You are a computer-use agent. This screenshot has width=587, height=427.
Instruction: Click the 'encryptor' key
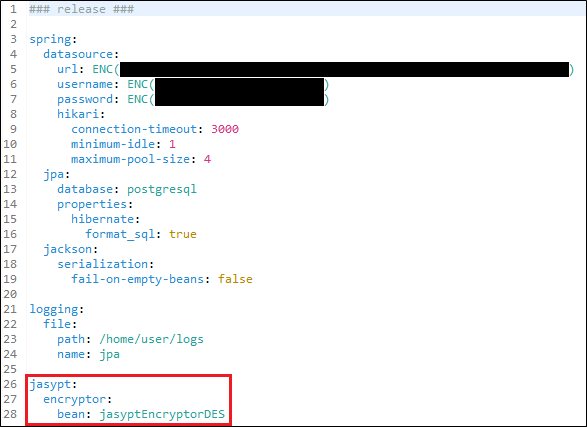point(74,400)
